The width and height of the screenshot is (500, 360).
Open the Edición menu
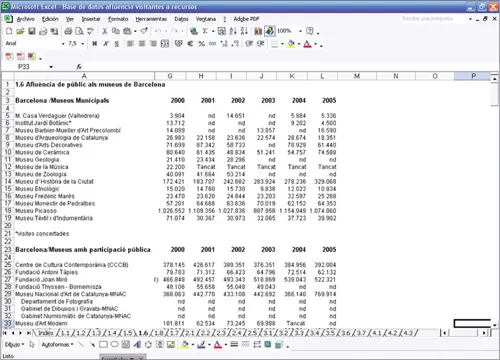(50, 19)
